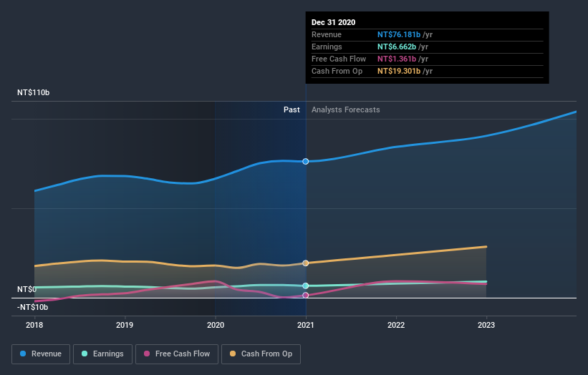Click the Analysts Forecasts label
588x375 pixels.
[346, 109]
